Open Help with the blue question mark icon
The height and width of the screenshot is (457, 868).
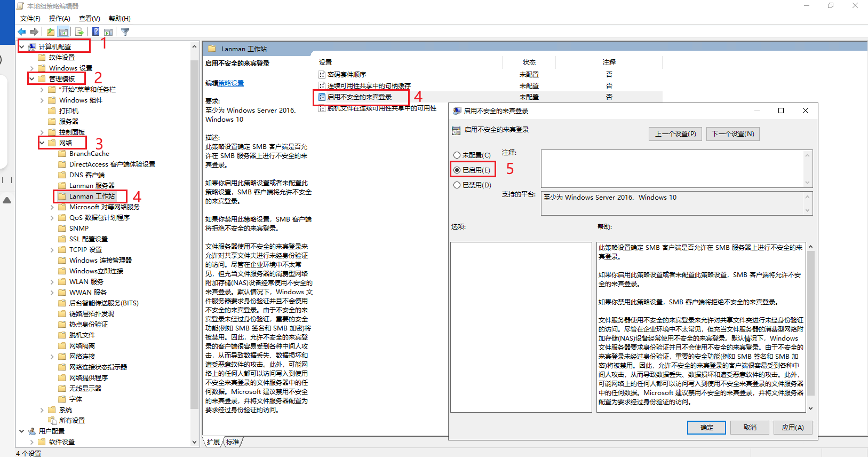95,32
